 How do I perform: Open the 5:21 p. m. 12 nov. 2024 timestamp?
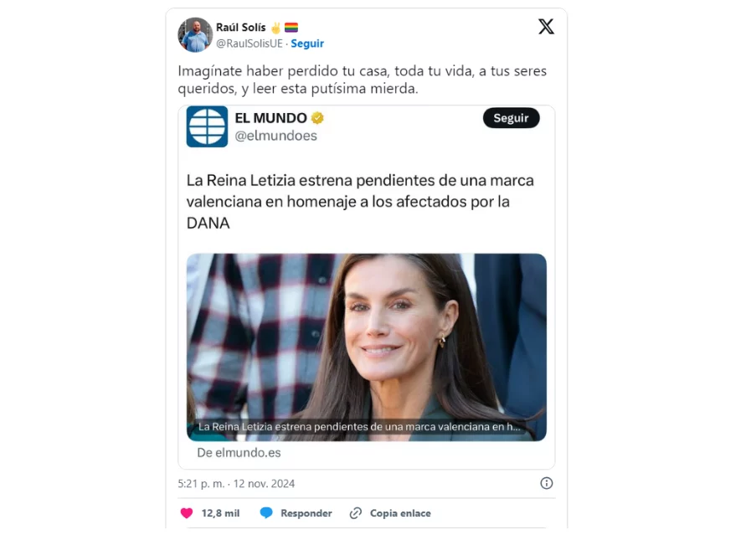(x=236, y=484)
